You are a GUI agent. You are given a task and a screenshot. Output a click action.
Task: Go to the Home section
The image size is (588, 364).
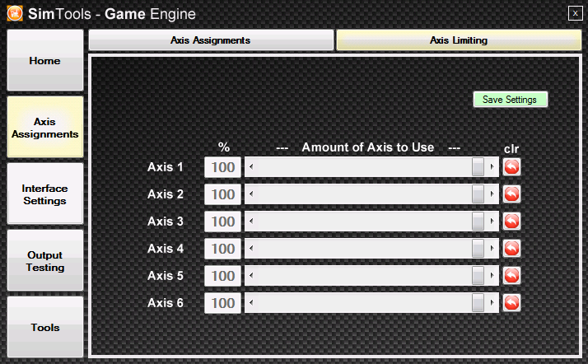click(x=45, y=61)
